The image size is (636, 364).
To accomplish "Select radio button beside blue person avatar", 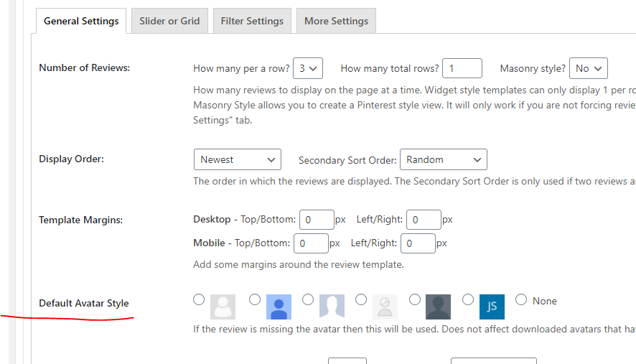I will click(x=255, y=299).
